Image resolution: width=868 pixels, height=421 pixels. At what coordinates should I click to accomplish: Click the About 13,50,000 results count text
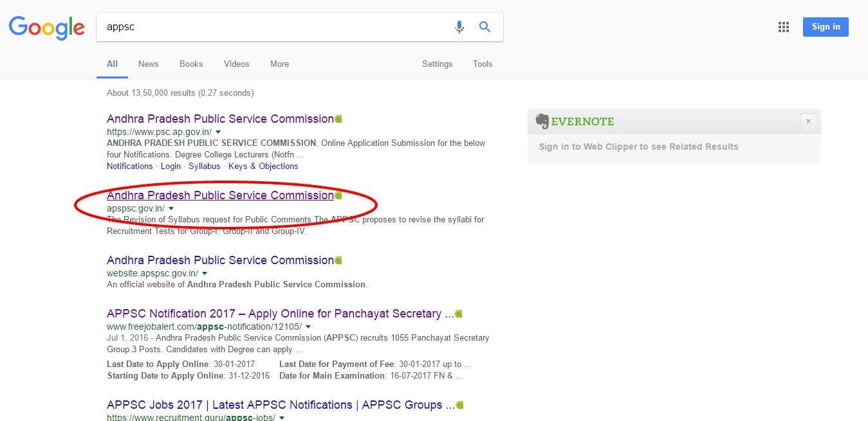pos(180,93)
